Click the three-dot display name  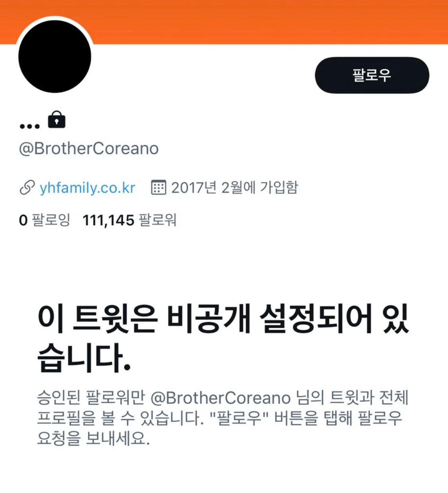tap(30, 126)
